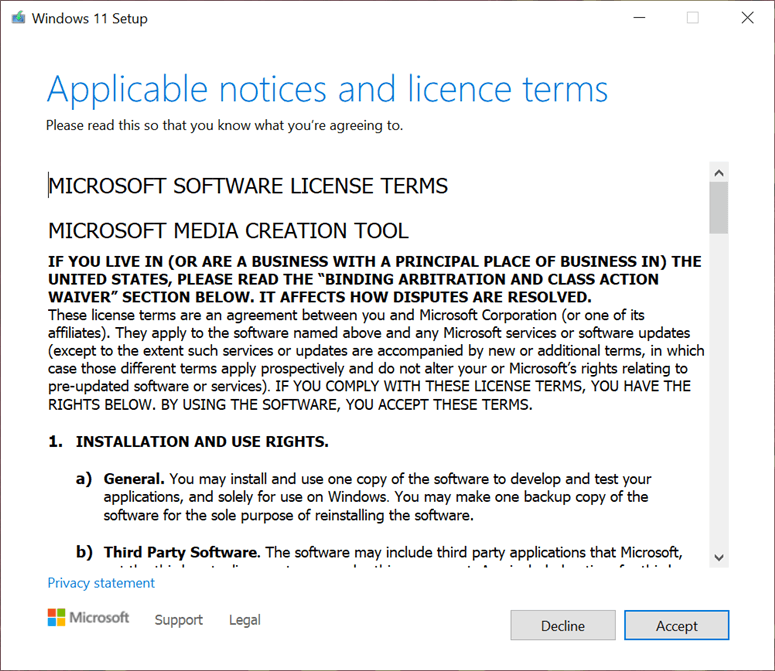Click the 'Please read this' subtitle text
This screenshot has height=671, width=775.
(224, 126)
